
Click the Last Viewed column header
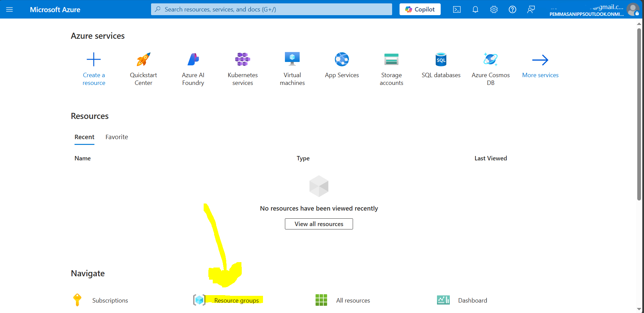(x=491, y=158)
